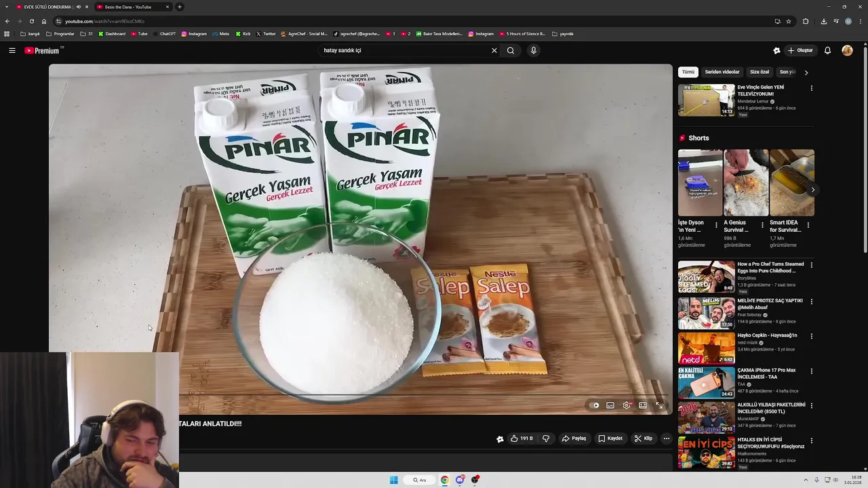Go back in browser history
Image resolution: width=868 pixels, height=488 pixels.
[7, 21]
